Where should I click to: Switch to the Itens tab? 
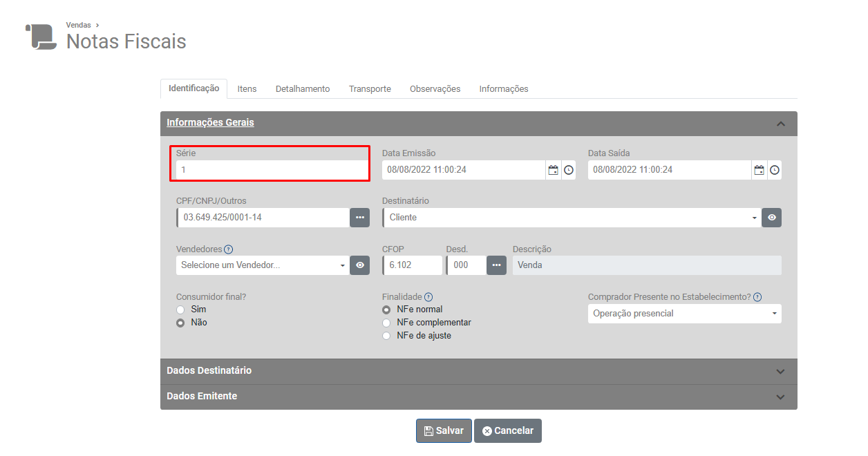tap(247, 89)
